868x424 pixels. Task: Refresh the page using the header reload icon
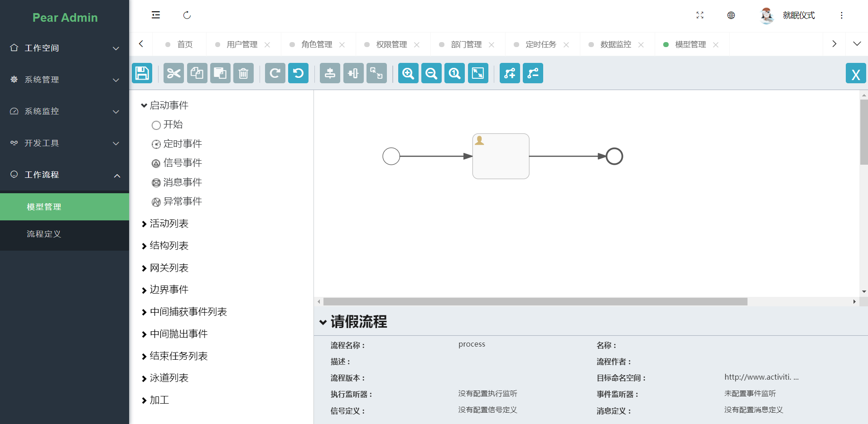tap(187, 15)
